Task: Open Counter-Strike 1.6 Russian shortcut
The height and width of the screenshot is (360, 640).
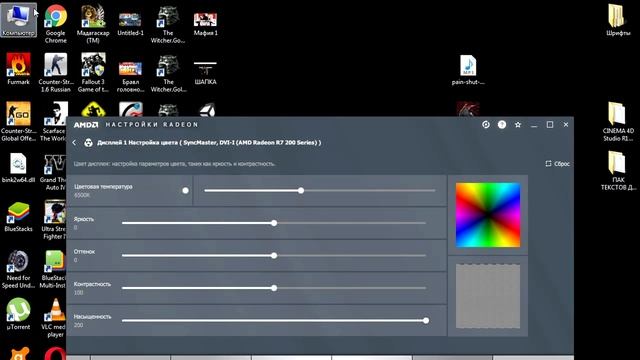Action: (x=56, y=72)
